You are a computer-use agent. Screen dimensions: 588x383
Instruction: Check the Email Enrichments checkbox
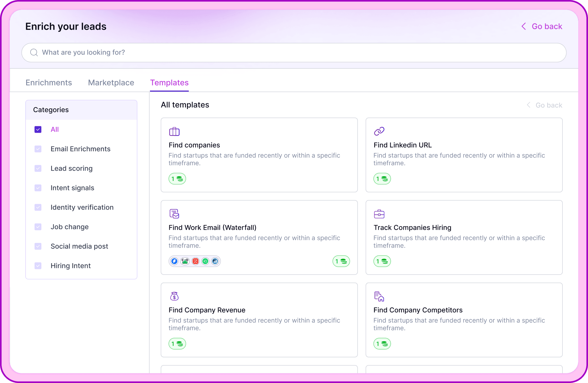pos(38,149)
